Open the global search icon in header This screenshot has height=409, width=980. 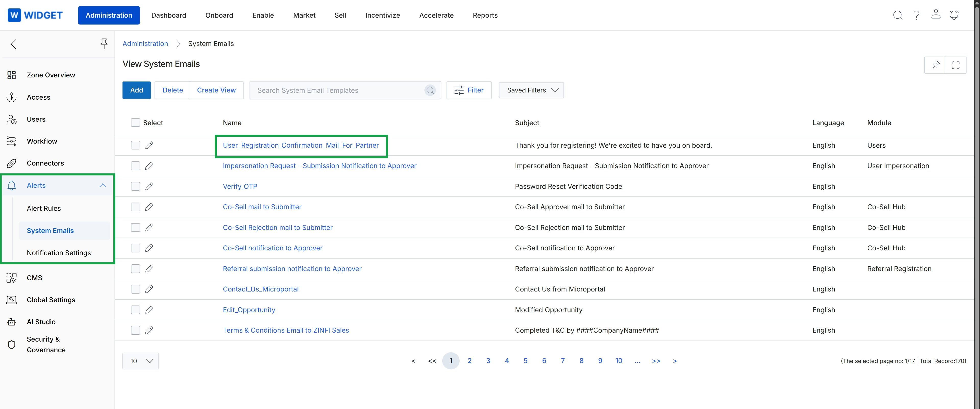[898, 15]
